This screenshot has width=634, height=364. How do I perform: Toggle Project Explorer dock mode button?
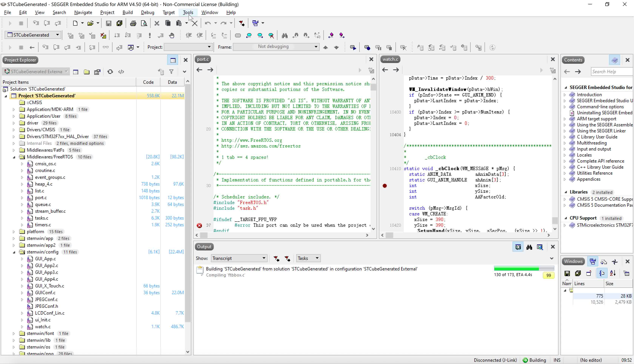(173, 60)
